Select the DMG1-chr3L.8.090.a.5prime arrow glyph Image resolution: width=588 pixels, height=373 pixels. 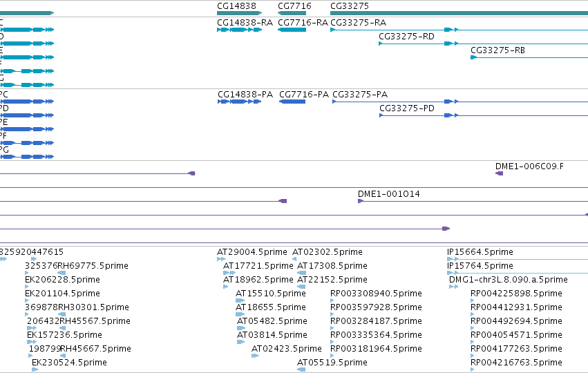(453, 287)
